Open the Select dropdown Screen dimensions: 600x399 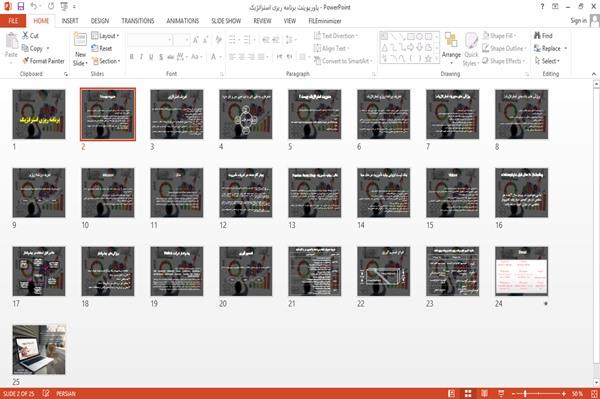(x=547, y=61)
